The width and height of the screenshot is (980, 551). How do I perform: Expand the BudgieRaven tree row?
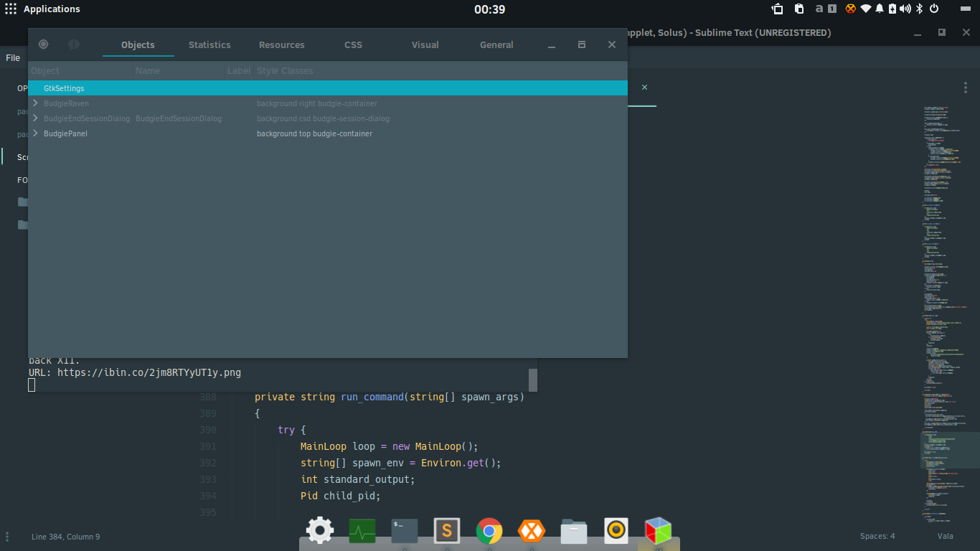[35, 103]
